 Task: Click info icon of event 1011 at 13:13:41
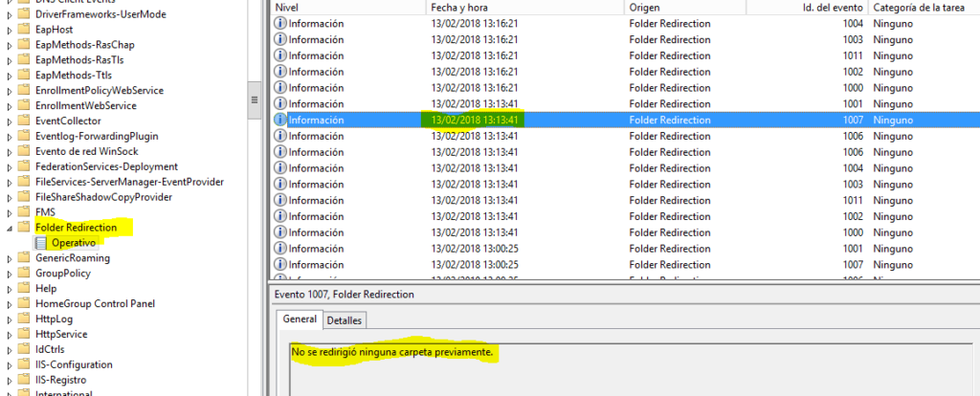coord(280,200)
